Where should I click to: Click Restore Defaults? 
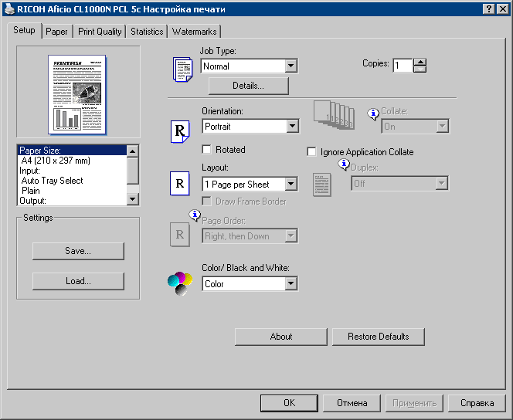379,337
